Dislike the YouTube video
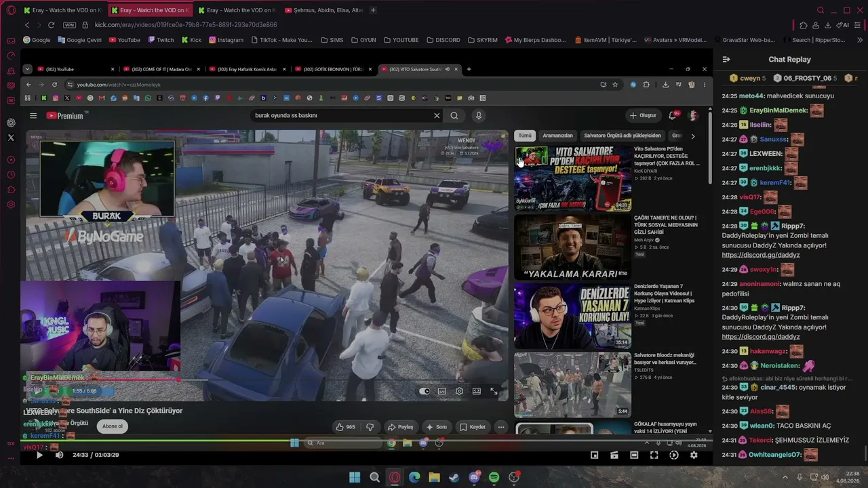The image size is (868, 488). 370,427
